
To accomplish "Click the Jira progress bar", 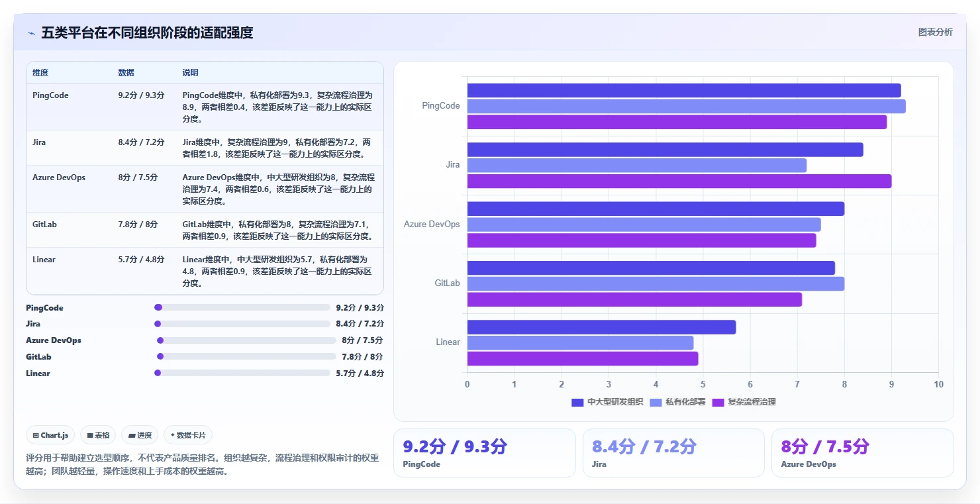I will (x=242, y=324).
